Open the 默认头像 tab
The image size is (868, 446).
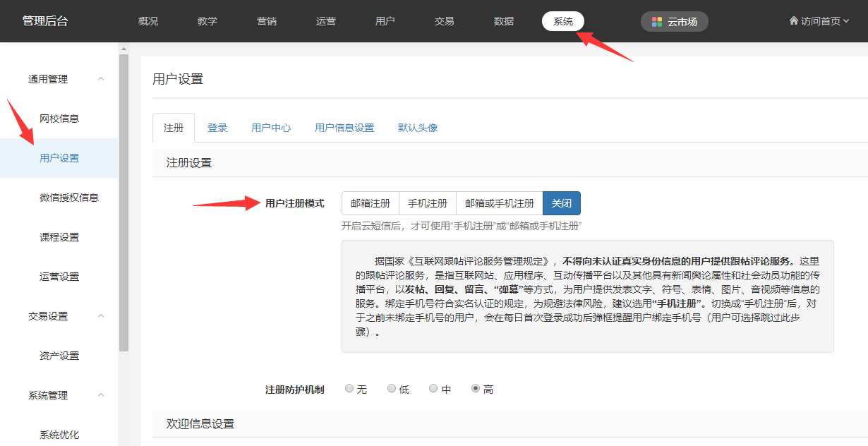418,128
